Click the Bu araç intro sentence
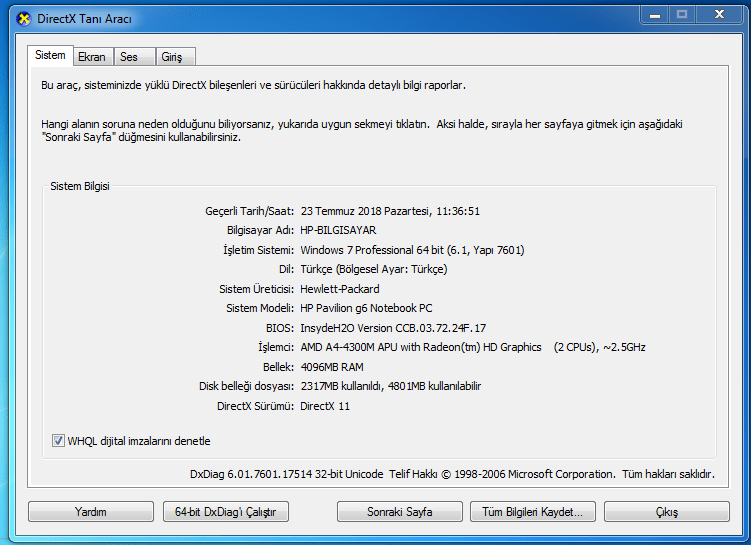751x545 pixels. [253, 85]
